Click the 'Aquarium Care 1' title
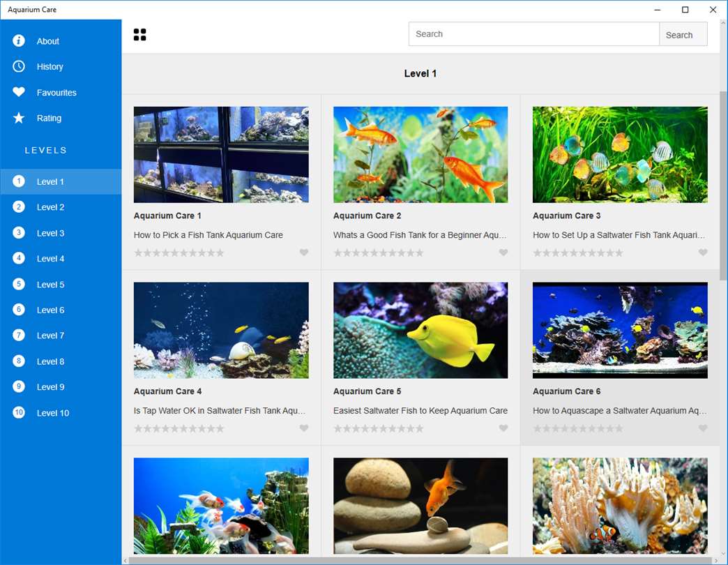The image size is (728, 565). [167, 216]
